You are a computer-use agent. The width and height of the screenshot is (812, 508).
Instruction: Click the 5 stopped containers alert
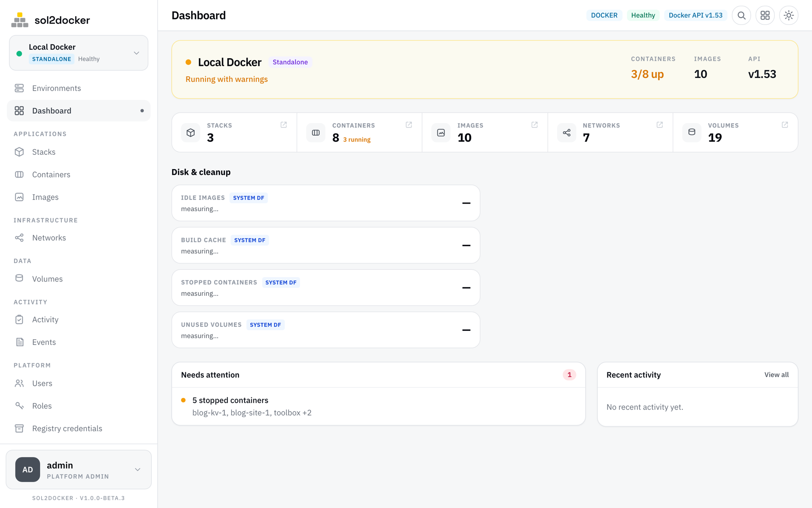coord(378,406)
